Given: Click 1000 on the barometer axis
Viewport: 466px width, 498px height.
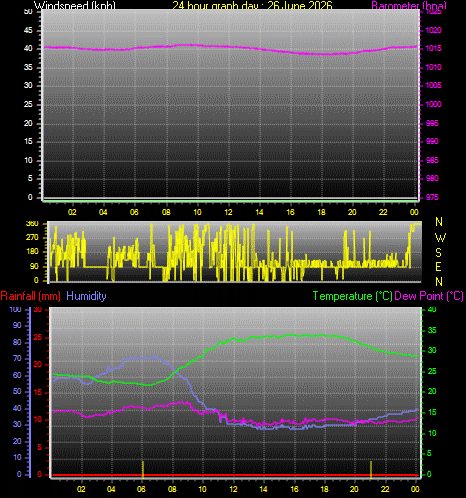Looking at the screenshot, I should [433, 104].
